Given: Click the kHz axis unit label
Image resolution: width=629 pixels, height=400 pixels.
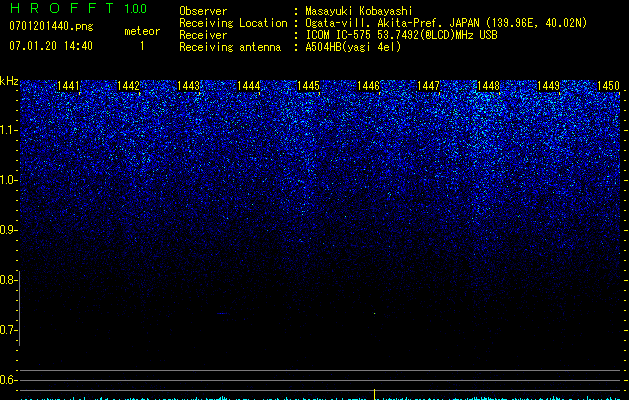Looking at the screenshot, I should (9, 81).
